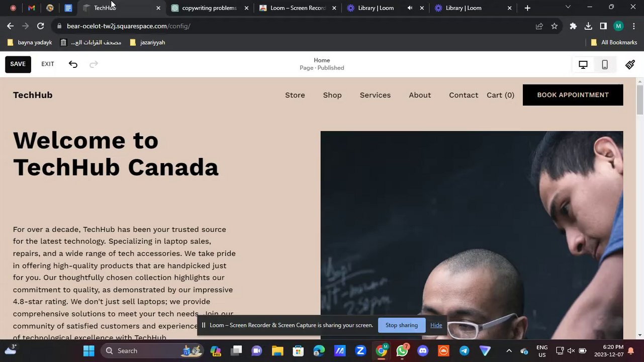Expand the tab search dropdown arrow
This screenshot has height=362, width=644.
point(568,7)
